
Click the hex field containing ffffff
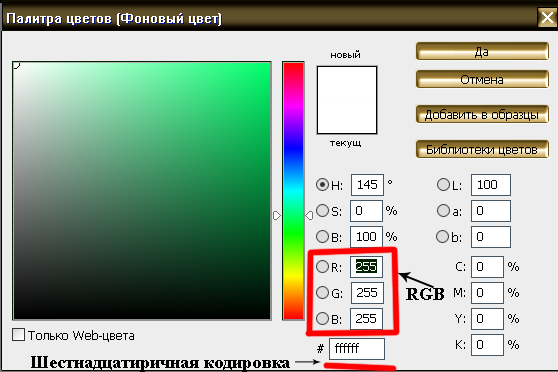point(357,349)
